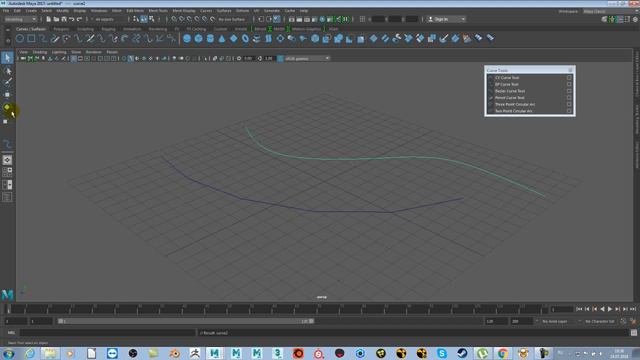Open Skype from the taskbar

point(441,353)
